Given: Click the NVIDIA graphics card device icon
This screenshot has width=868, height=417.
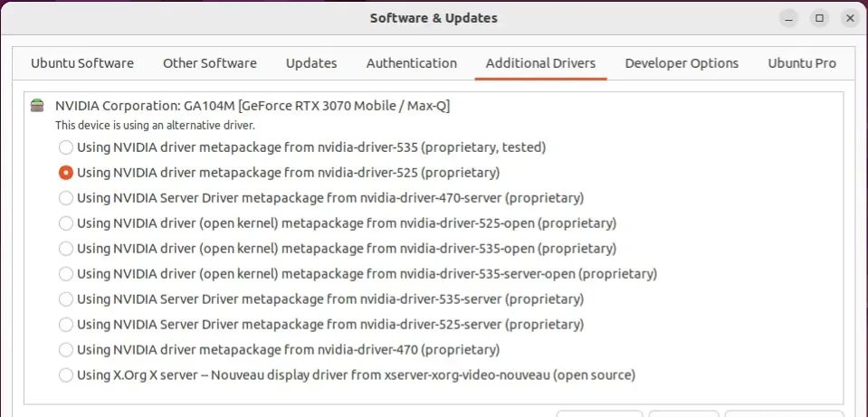Looking at the screenshot, I should coord(37,106).
